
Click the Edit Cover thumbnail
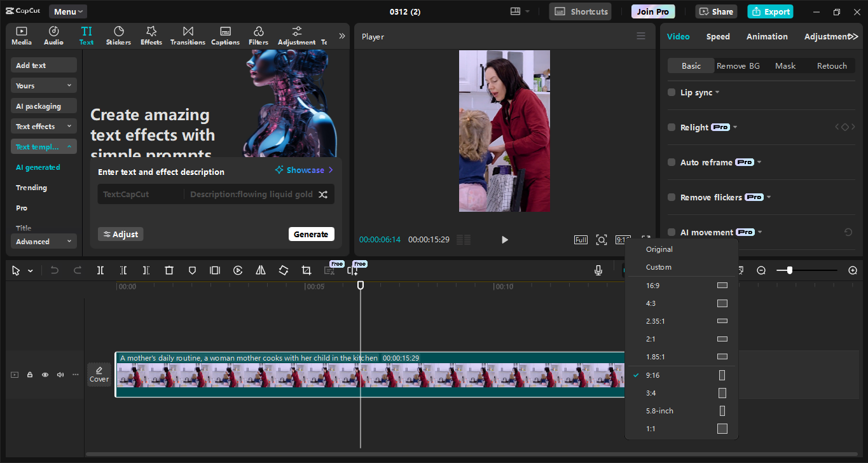99,374
